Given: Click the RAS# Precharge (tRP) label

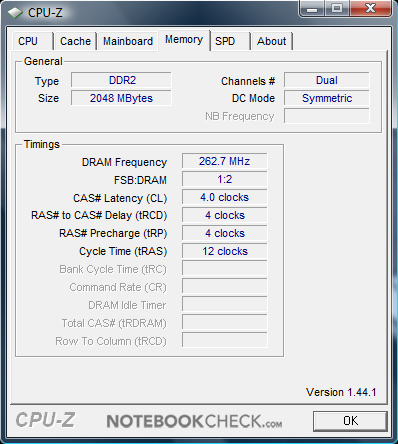Looking at the screenshot, I should coord(113,234).
